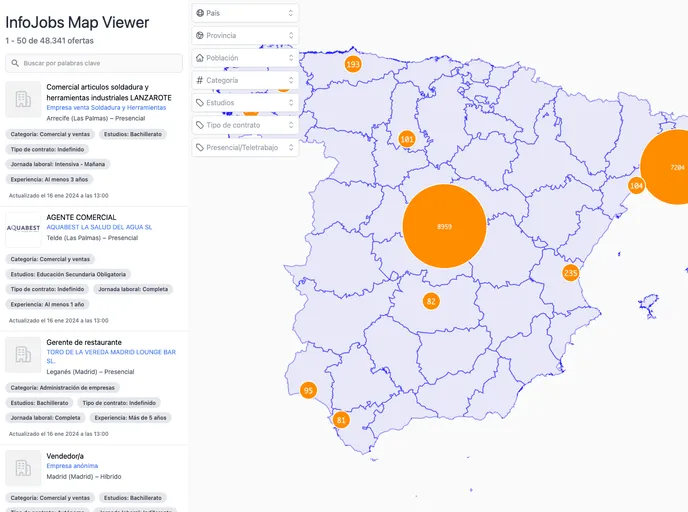This screenshot has width=688, height=512.
Task: Click the search magnifier icon
Action: coord(15,63)
